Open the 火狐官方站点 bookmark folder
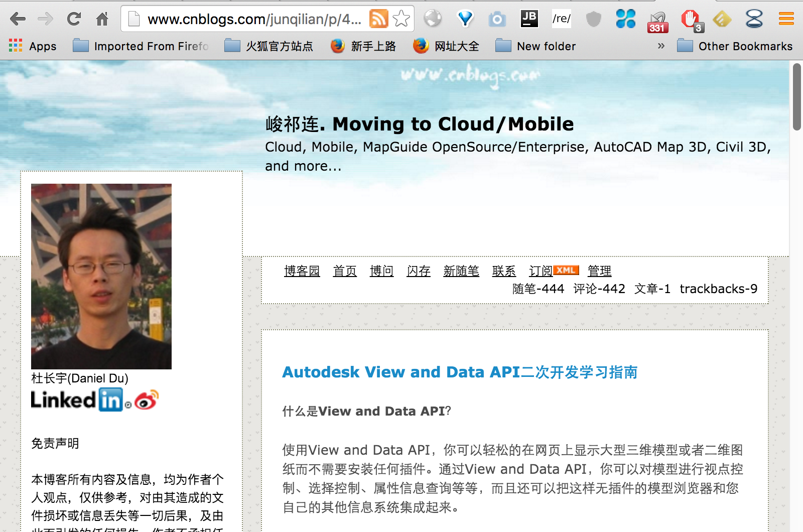The width and height of the screenshot is (803, 532). 269,46
